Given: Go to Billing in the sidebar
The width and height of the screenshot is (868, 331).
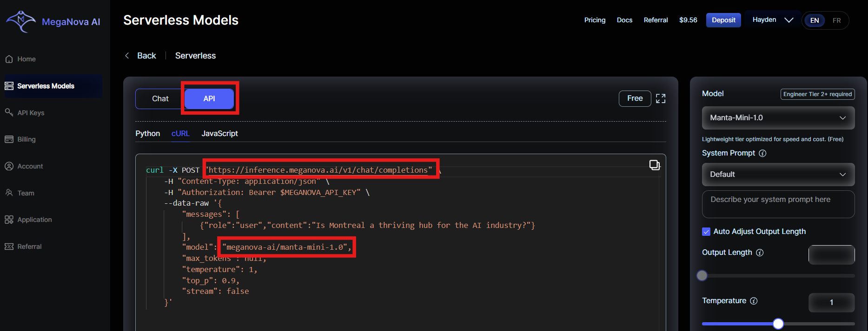Looking at the screenshot, I should coord(26,139).
